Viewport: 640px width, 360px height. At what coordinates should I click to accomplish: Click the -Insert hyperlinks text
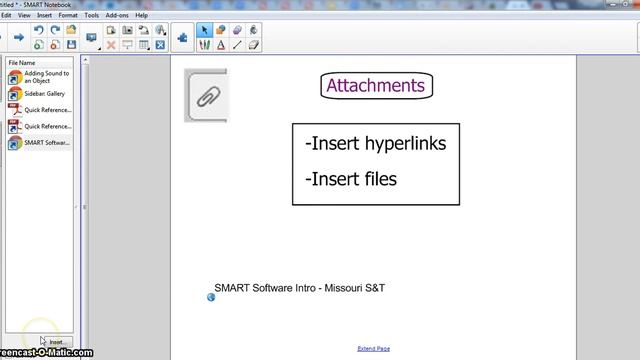[376, 144]
